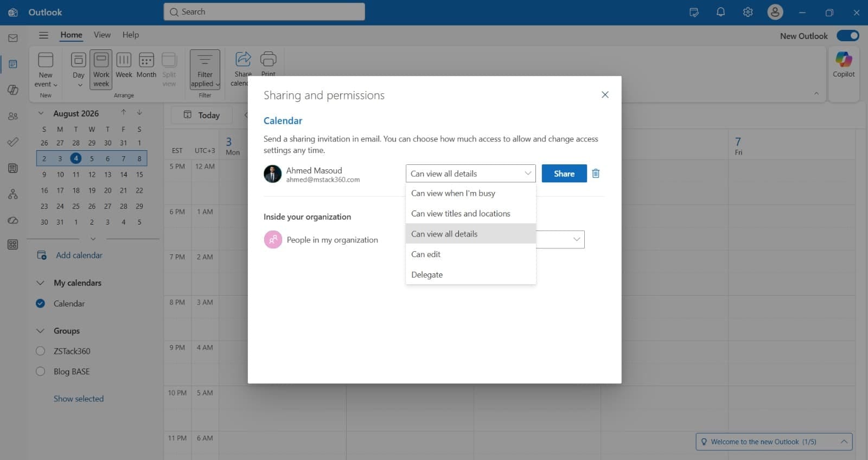Choose 'Can edit' permission option

471,254
